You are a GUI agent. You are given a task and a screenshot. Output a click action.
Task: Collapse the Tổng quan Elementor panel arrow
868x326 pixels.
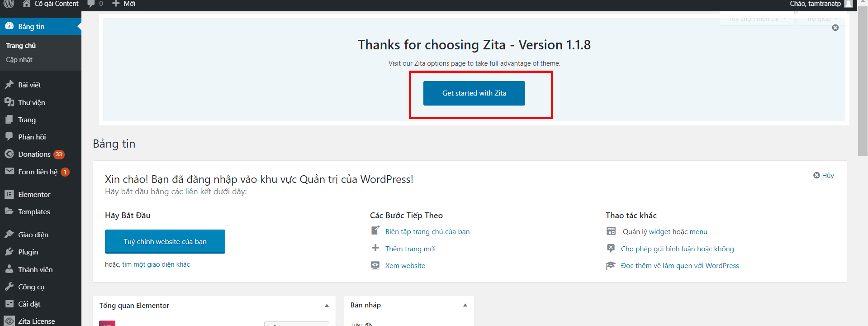pos(327,306)
